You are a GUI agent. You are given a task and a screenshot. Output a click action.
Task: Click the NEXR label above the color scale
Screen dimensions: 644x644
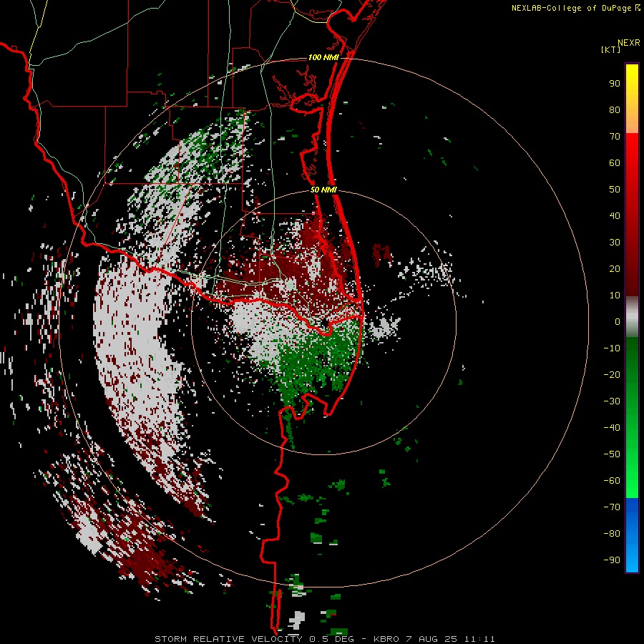click(628, 43)
